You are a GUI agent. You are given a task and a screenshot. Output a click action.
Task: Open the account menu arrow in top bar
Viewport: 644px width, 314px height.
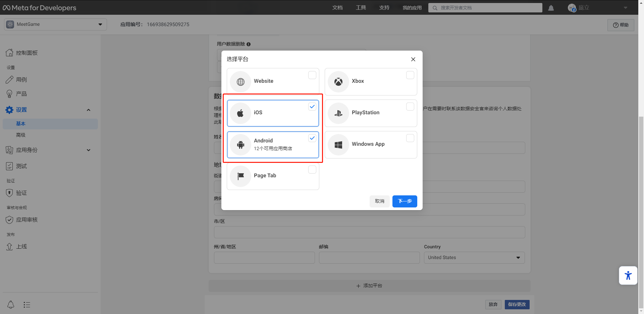(626, 8)
